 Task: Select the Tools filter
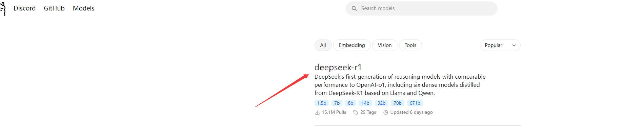click(410, 45)
